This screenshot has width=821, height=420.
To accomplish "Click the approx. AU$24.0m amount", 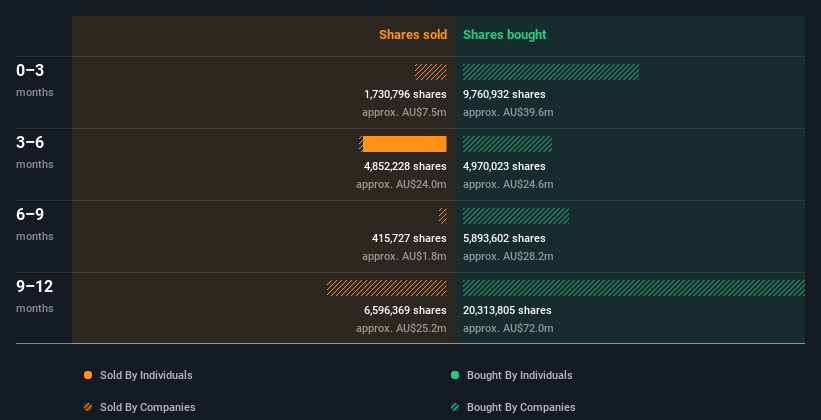I will pos(401,184).
